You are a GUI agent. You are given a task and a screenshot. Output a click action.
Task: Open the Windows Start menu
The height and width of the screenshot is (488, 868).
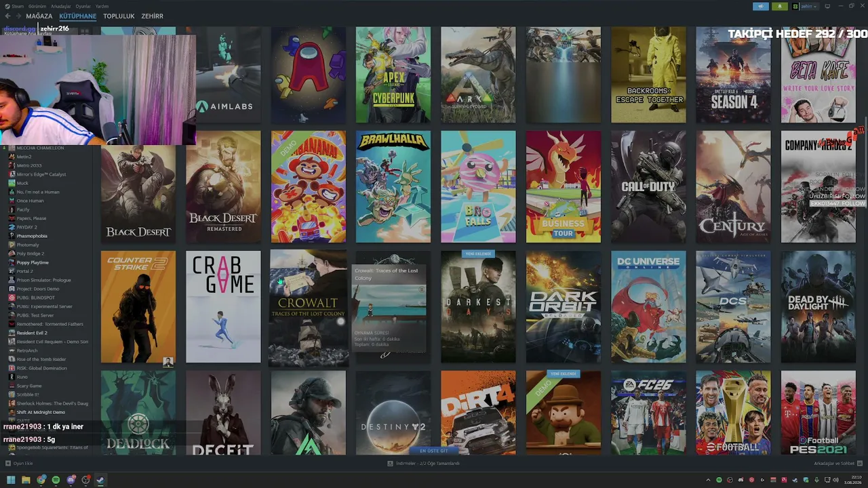pos(11,480)
